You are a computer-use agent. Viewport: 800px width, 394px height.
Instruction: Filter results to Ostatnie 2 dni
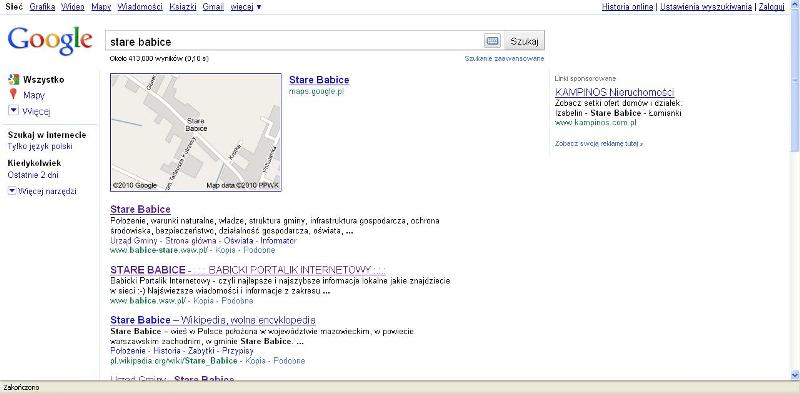click(33, 175)
